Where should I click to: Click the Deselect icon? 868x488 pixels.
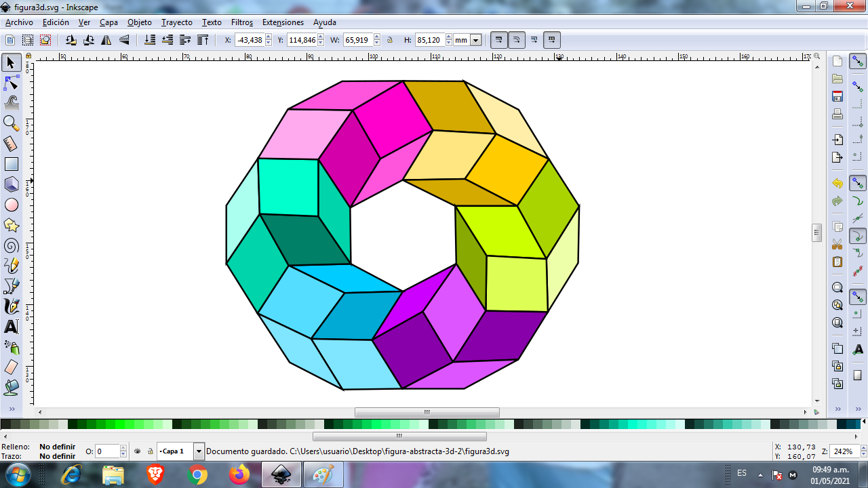tap(45, 40)
